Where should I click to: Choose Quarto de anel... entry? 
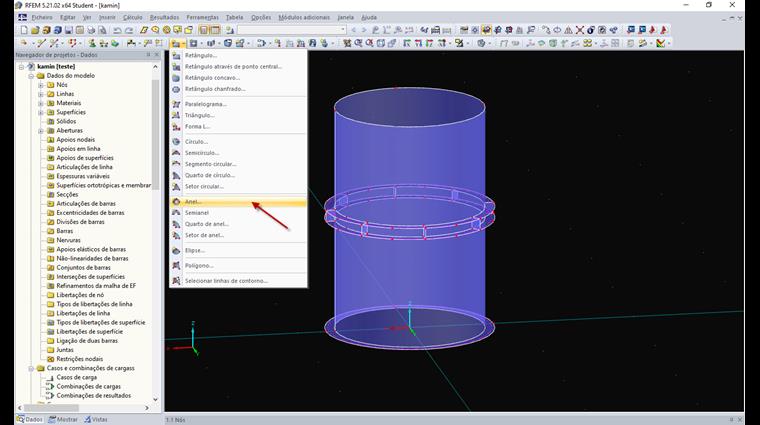pos(238,224)
